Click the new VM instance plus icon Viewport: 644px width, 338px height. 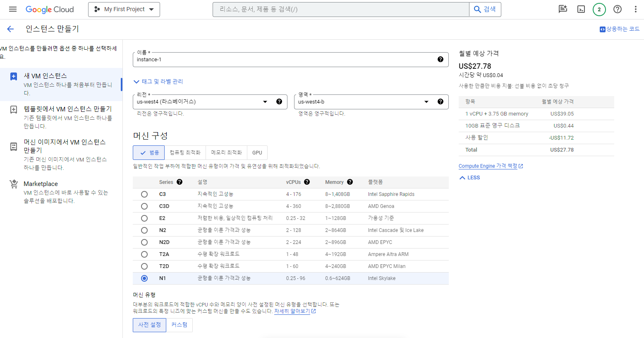[14, 76]
